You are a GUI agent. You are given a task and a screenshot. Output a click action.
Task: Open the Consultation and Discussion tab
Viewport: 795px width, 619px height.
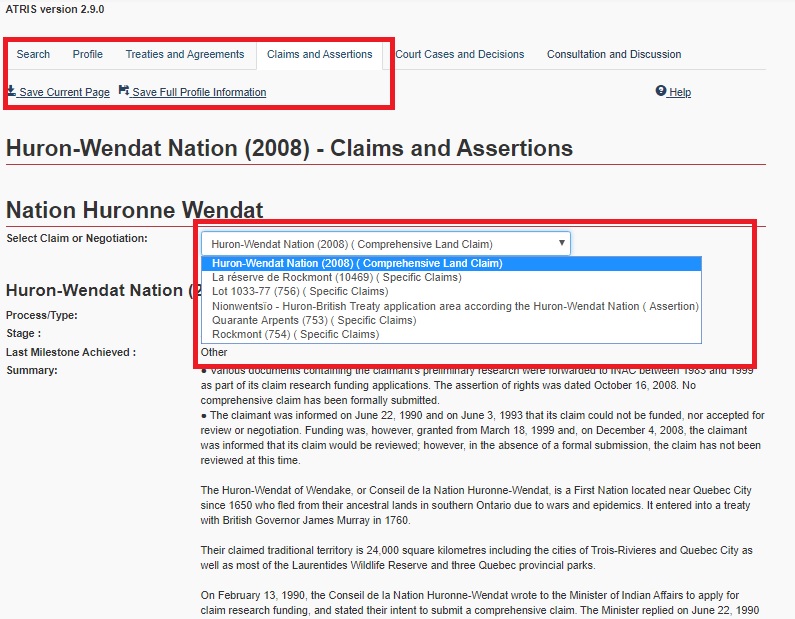click(614, 54)
